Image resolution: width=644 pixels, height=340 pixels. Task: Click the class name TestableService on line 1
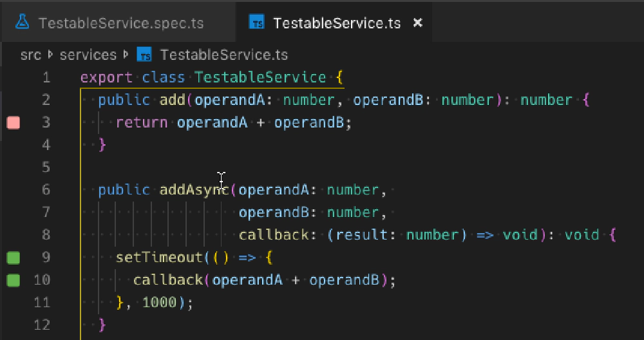pyautogui.click(x=260, y=78)
